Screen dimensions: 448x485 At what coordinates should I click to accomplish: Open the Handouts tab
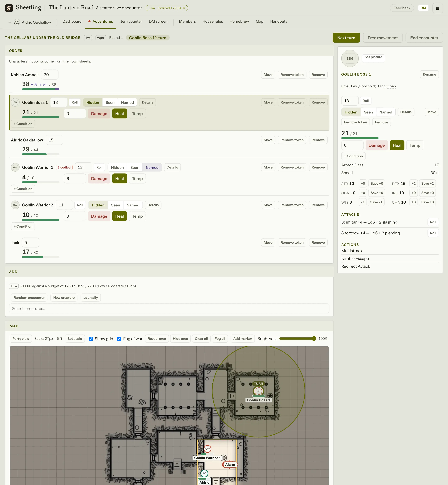279,22
